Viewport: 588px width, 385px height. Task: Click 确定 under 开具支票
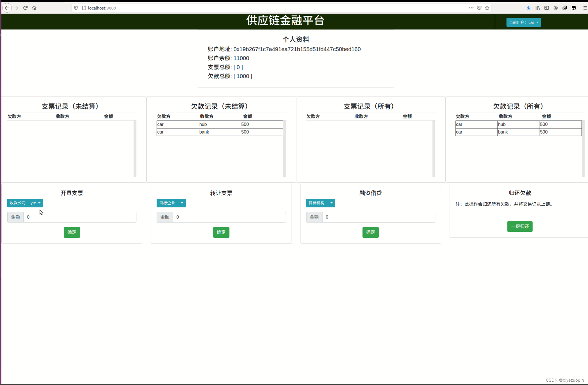[72, 232]
